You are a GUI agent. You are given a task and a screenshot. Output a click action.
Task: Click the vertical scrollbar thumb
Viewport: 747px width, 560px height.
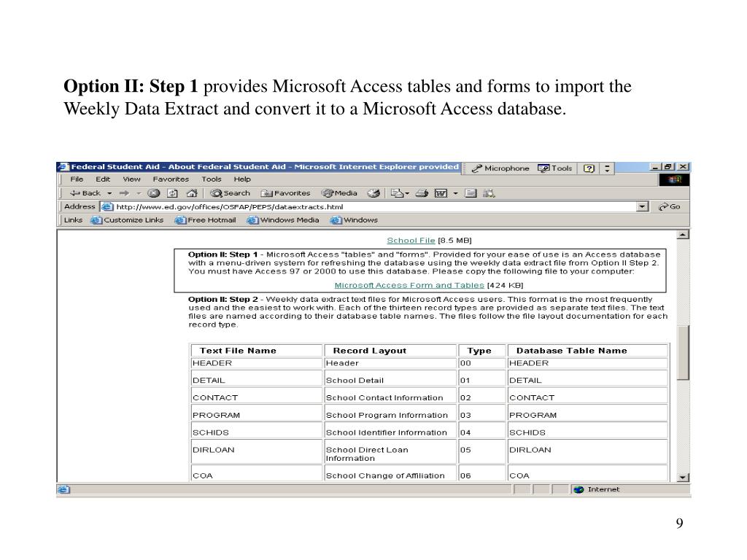[x=683, y=352]
